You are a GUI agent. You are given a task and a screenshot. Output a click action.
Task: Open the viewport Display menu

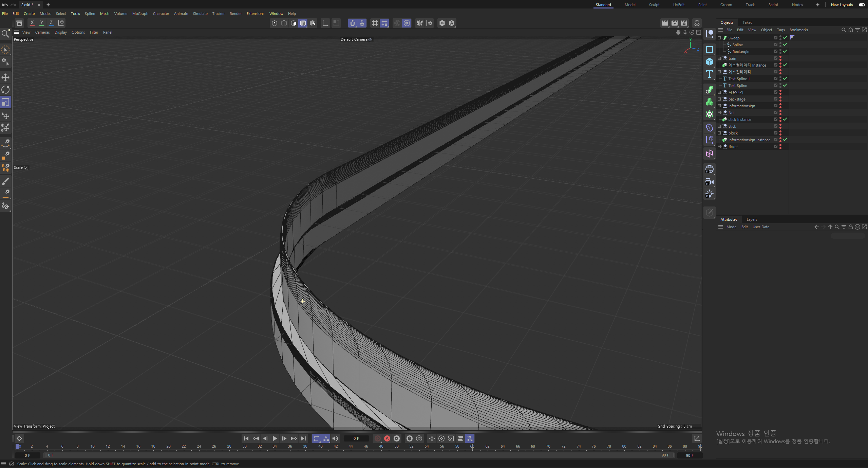pos(61,32)
